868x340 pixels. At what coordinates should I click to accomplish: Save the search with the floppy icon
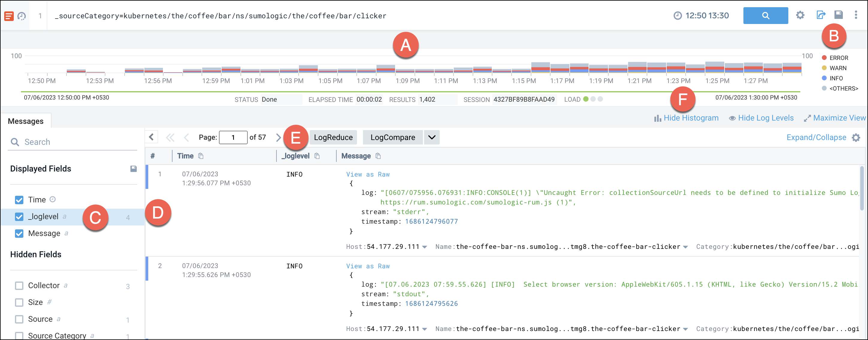pos(838,15)
